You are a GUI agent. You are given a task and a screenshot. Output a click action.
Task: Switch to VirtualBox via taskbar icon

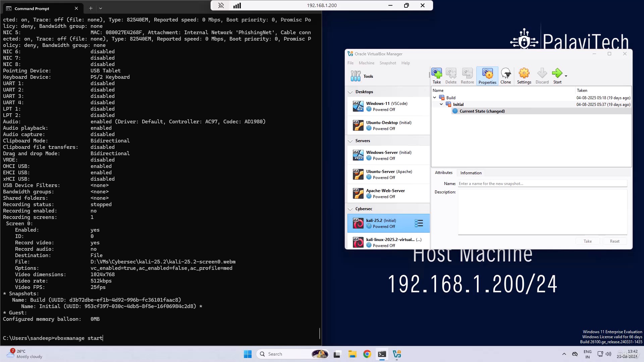click(x=397, y=354)
